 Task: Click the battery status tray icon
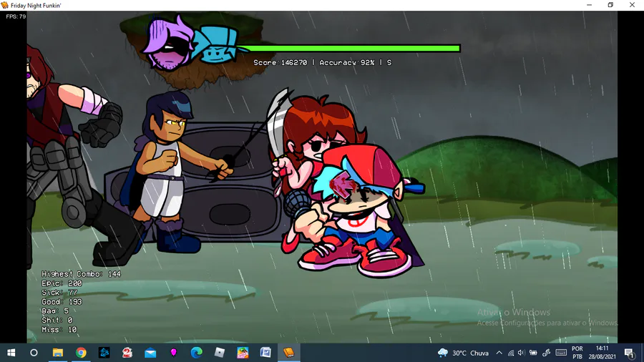click(533, 353)
